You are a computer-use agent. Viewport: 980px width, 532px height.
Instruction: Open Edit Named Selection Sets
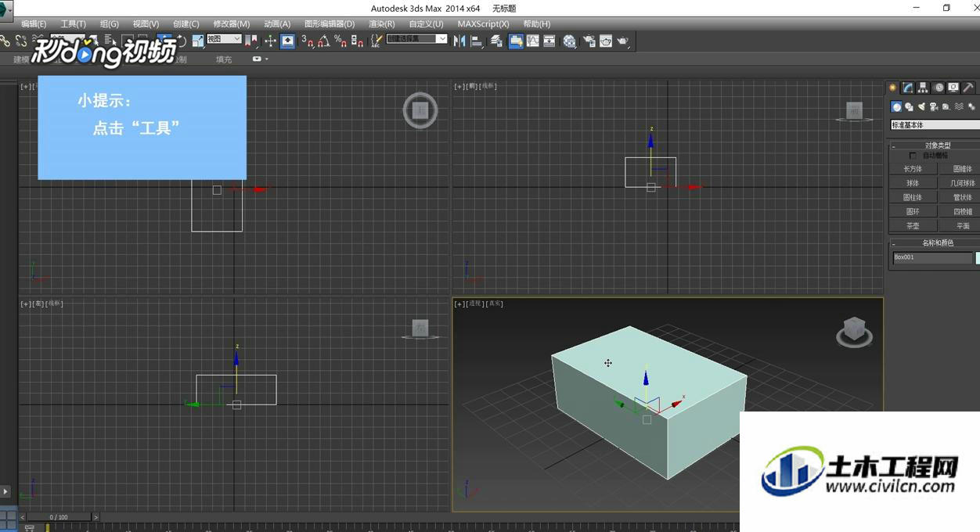(x=377, y=41)
